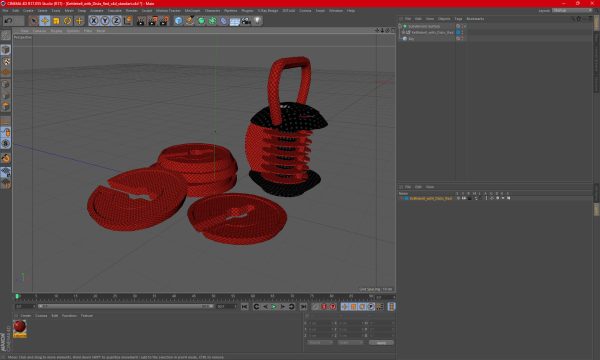Activate the Scale tool

(x=56, y=21)
